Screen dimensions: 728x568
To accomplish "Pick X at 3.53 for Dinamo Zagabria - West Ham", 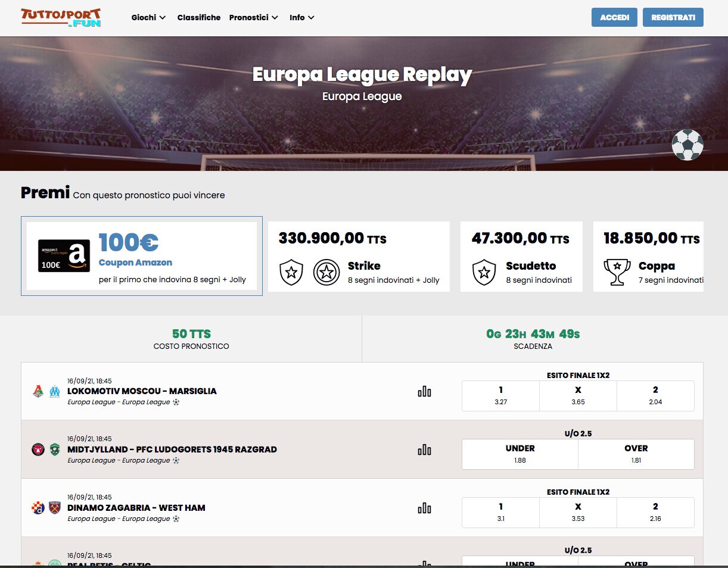I will point(578,513).
